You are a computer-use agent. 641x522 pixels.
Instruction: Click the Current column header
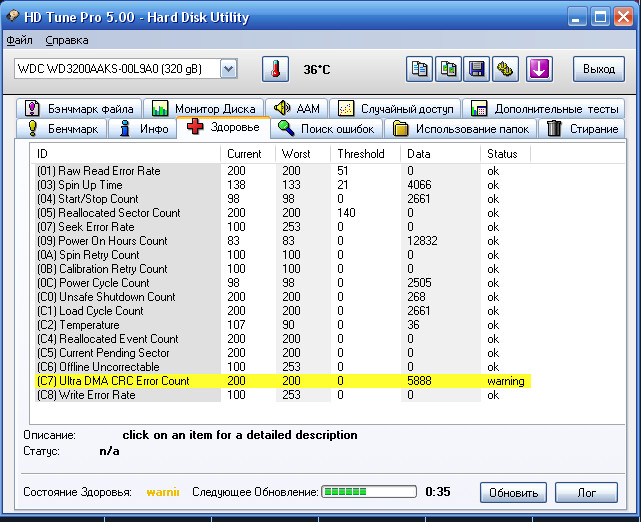coord(248,154)
